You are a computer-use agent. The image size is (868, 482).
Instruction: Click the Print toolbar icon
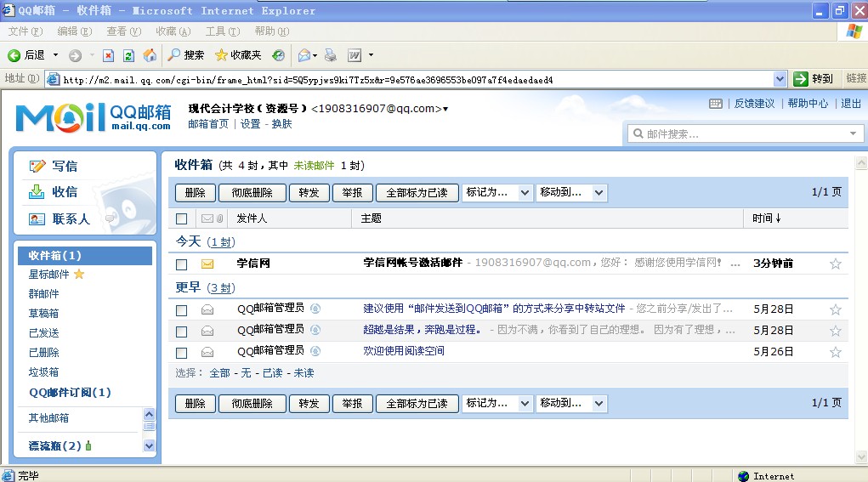(331, 54)
